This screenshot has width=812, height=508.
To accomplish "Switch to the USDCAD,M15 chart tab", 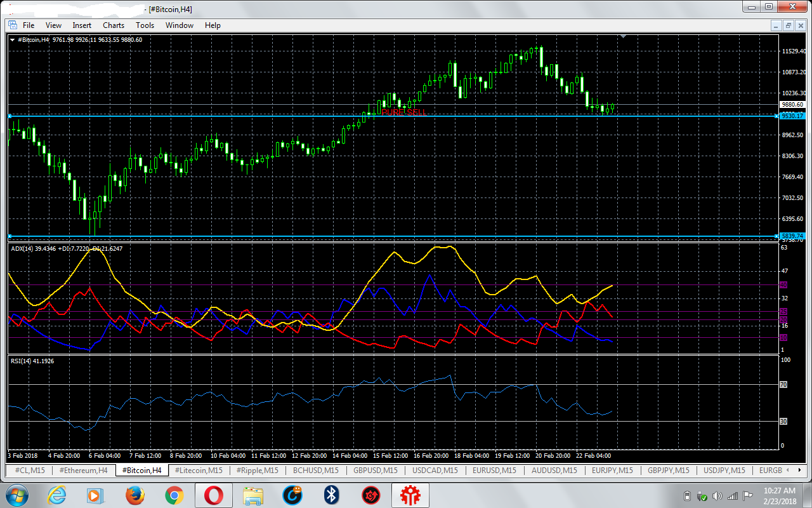I will pos(435,471).
